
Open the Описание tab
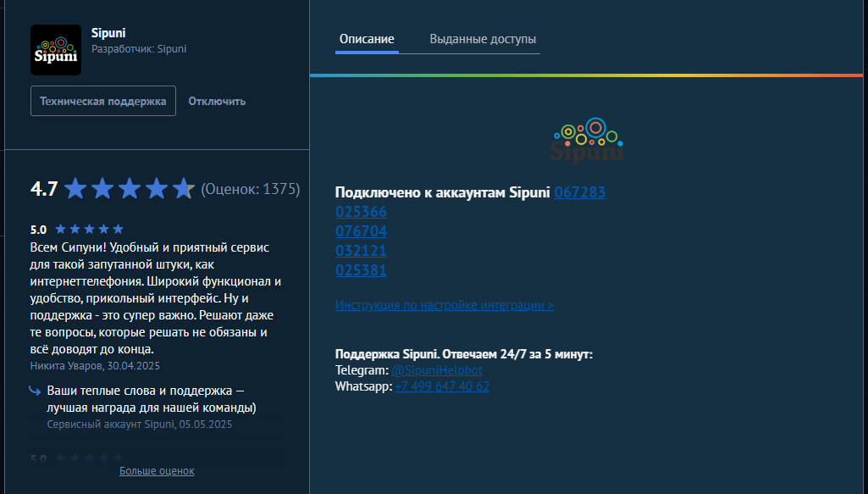[367, 39]
